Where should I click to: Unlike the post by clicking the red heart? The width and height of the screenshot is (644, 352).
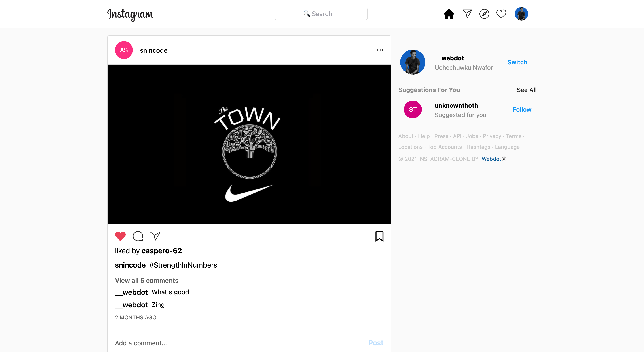click(120, 236)
